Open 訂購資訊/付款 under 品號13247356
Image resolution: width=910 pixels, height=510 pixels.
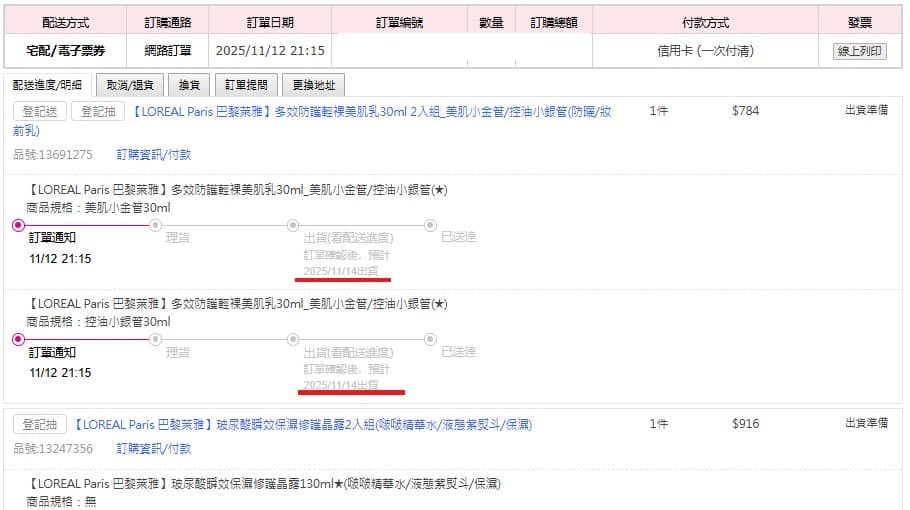pos(154,448)
